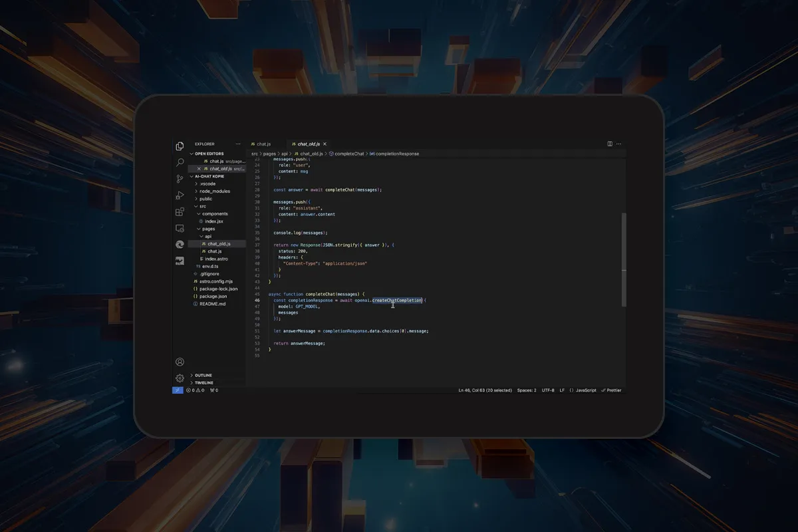Change indentation via Spaces: 2
This screenshot has width=798, height=532.
pos(527,390)
